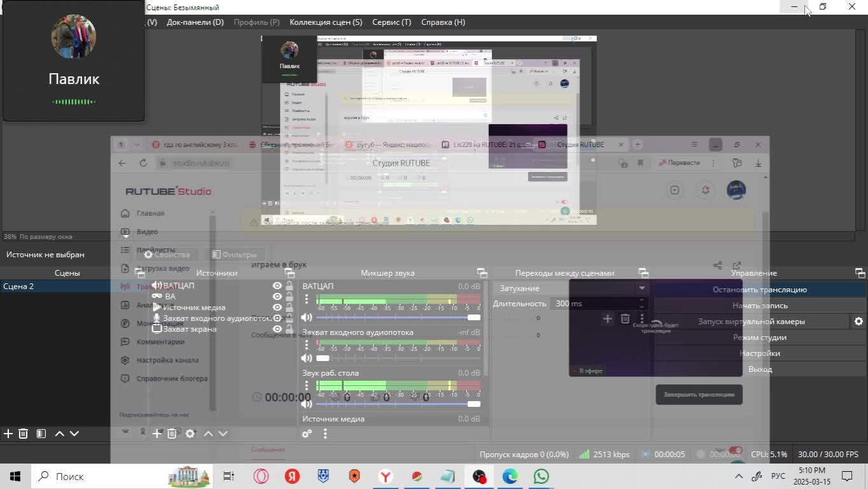Click Остановить трансляцию button
This screenshot has width=868, height=489.
760,290
